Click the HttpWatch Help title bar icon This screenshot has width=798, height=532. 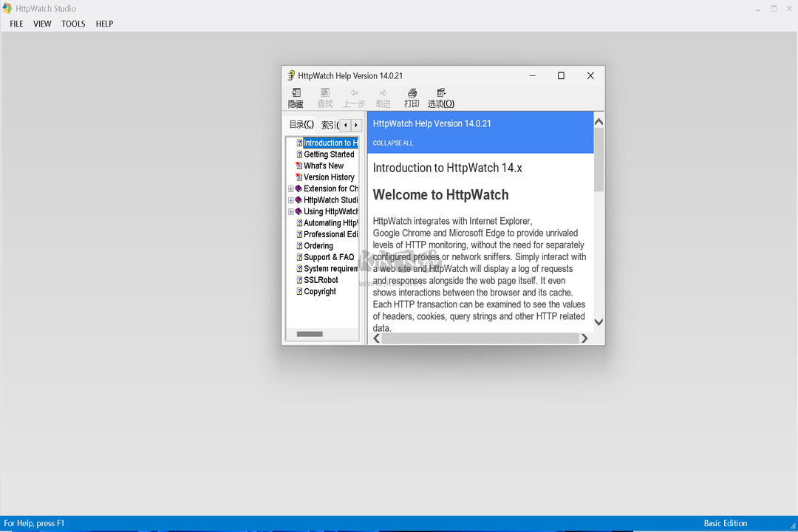click(x=290, y=75)
